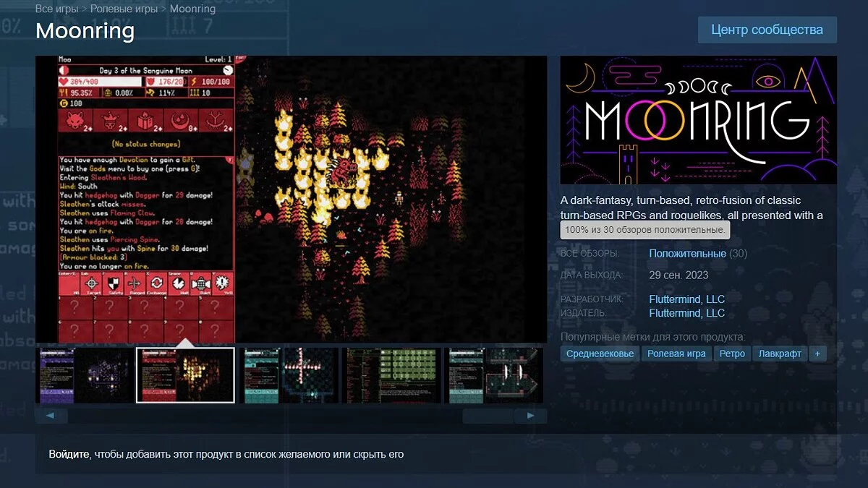This screenshot has width=868, height=488.
Task: Enlarge the main gameplay screenshot
Action: [291, 199]
